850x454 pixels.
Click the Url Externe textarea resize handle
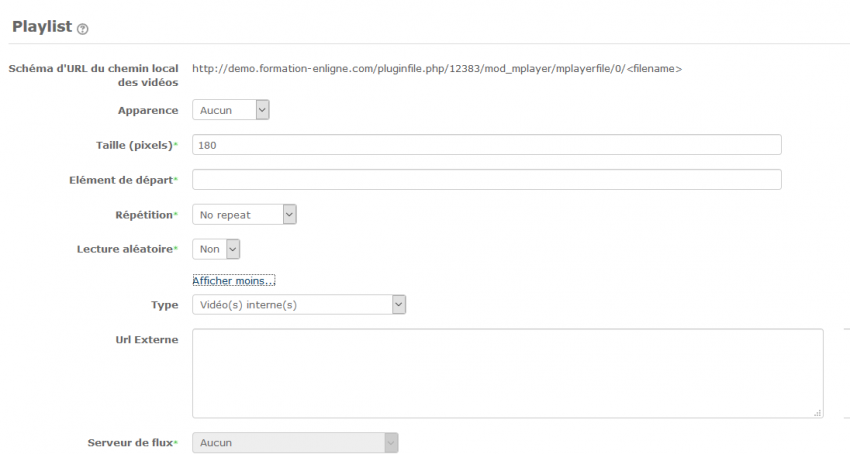click(818, 412)
